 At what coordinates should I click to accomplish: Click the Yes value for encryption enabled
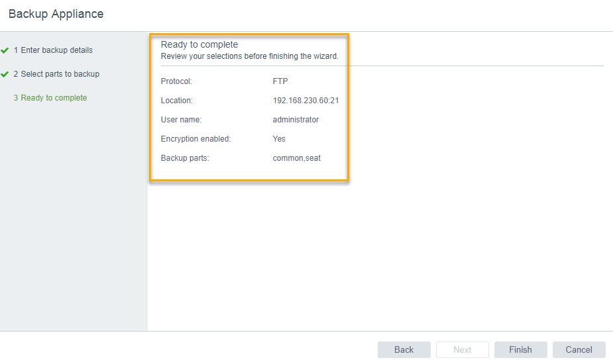(x=279, y=139)
